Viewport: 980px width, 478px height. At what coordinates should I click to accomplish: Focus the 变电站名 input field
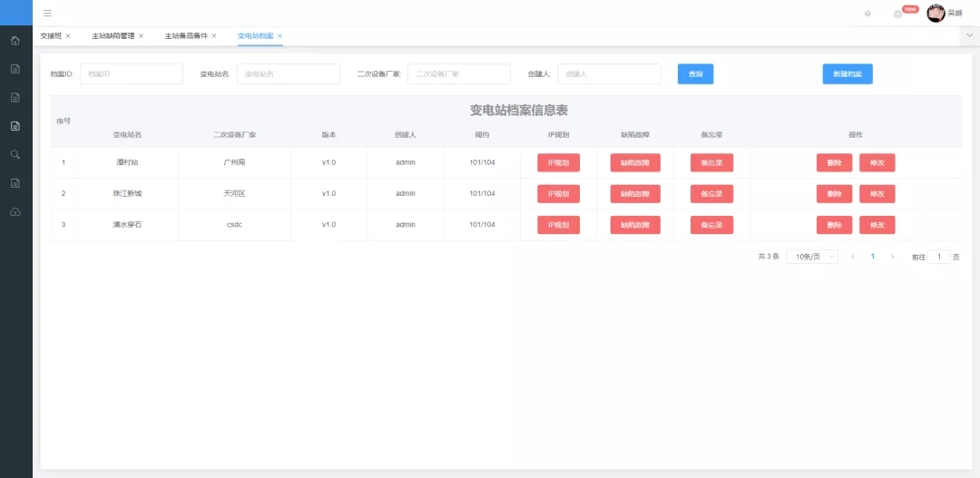tap(289, 74)
